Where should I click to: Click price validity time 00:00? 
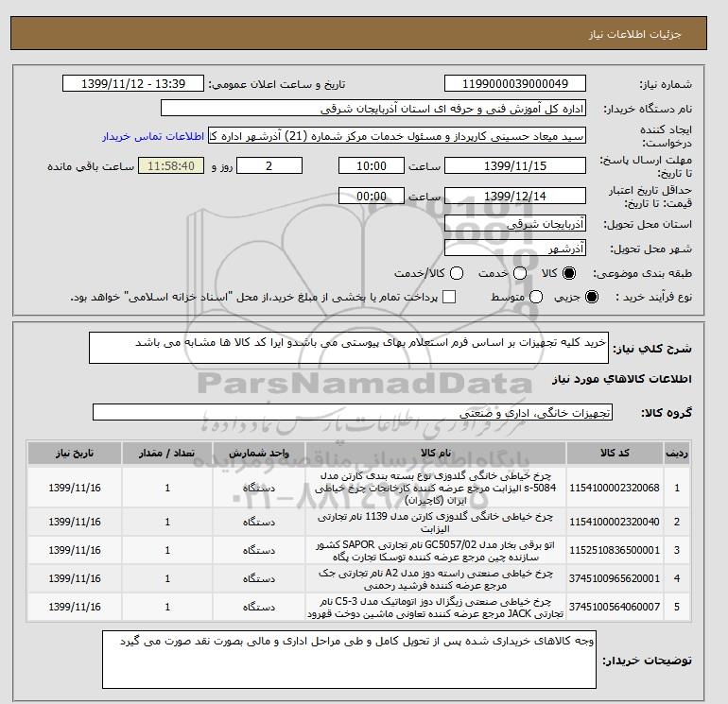click(x=372, y=197)
